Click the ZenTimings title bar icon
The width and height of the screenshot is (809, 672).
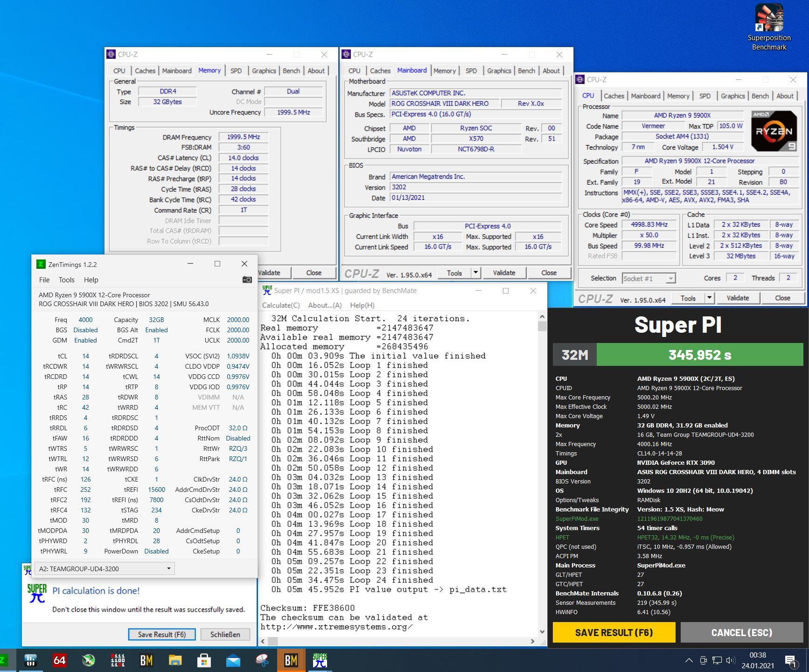tap(41, 264)
